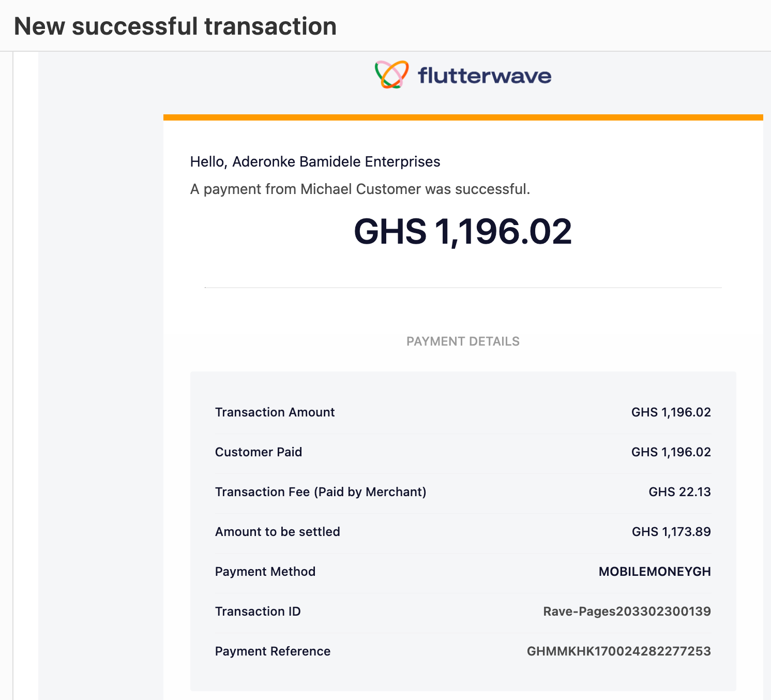This screenshot has width=771, height=700.
Task: Click the payment from Michael Customer message
Action: point(360,189)
